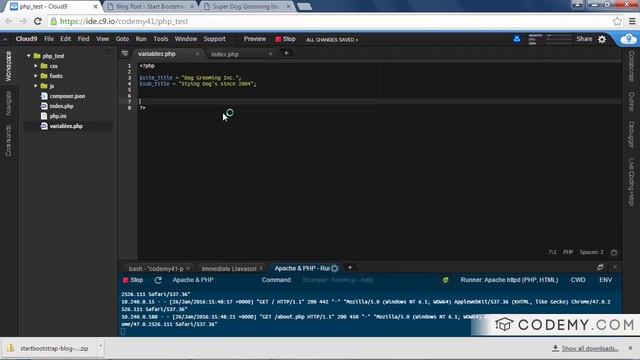Open the Live Coding Help side panel
The width and height of the screenshot is (640, 360).
tap(631, 182)
